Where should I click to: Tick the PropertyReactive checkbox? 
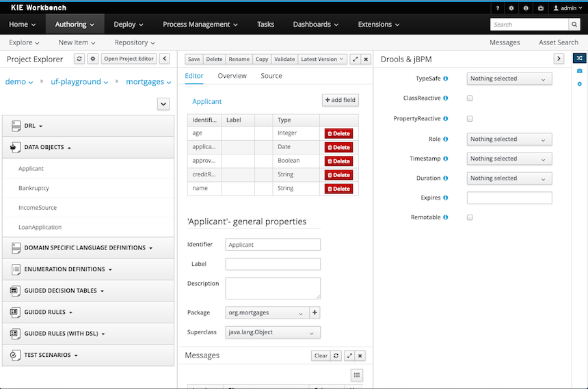pos(470,119)
